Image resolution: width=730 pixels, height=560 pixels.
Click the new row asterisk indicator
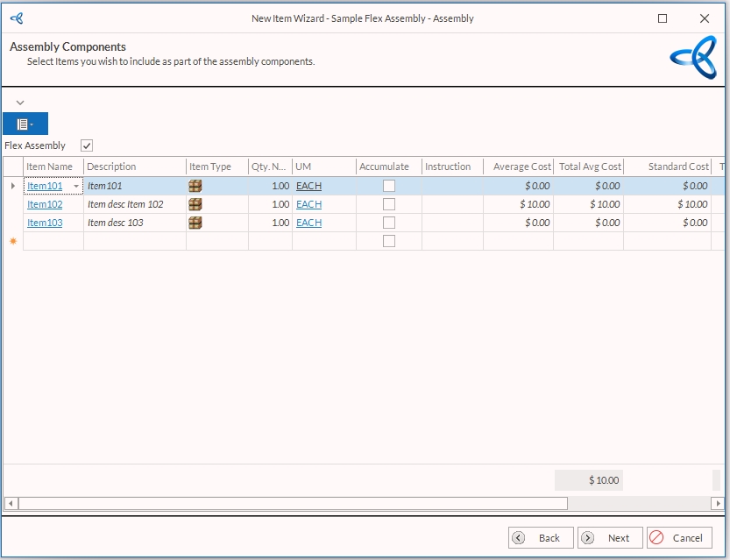(x=13, y=241)
